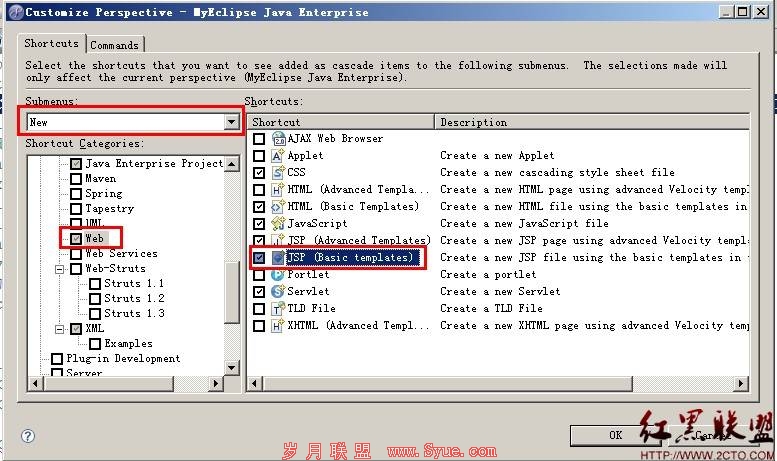Open the help question mark icon
Image resolution: width=777 pixels, height=461 pixels.
(x=28, y=436)
